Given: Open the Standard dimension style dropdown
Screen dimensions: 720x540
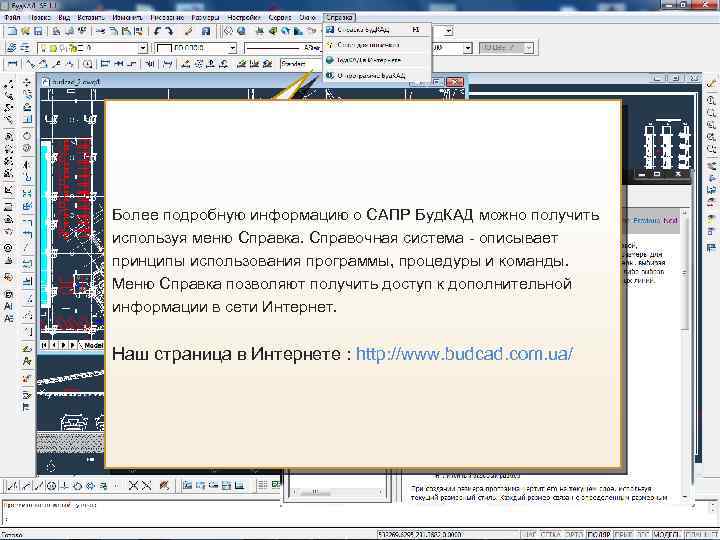Looking at the screenshot, I should [x=301, y=64].
